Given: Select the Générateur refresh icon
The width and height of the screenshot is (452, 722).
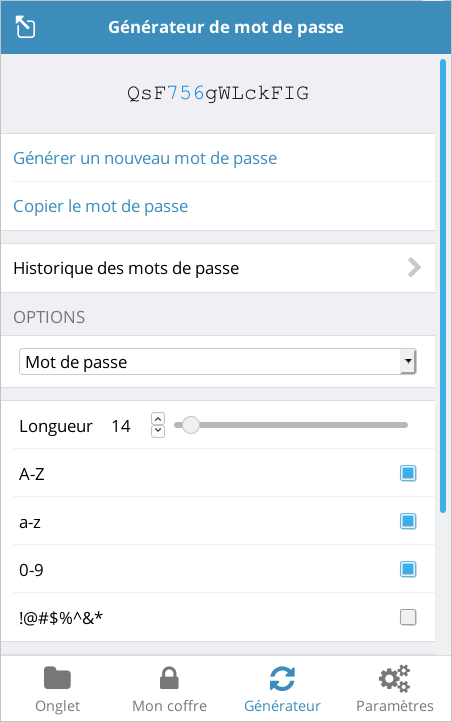Looking at the screenshot, I should 282,679.
